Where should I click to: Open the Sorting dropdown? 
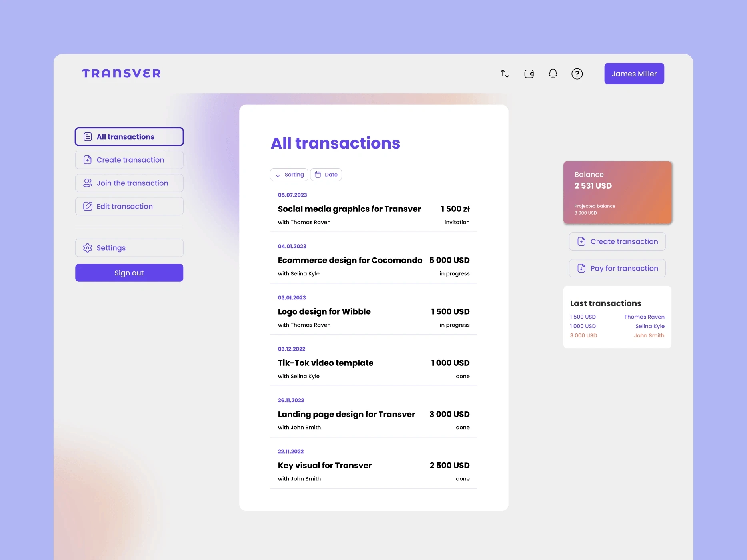289,175
